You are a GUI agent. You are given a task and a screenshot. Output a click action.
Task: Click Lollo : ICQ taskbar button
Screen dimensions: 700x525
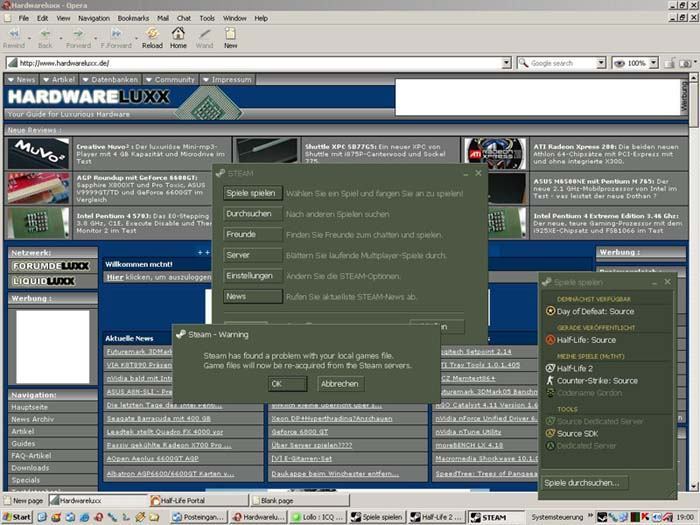click(x=317, y=517)
